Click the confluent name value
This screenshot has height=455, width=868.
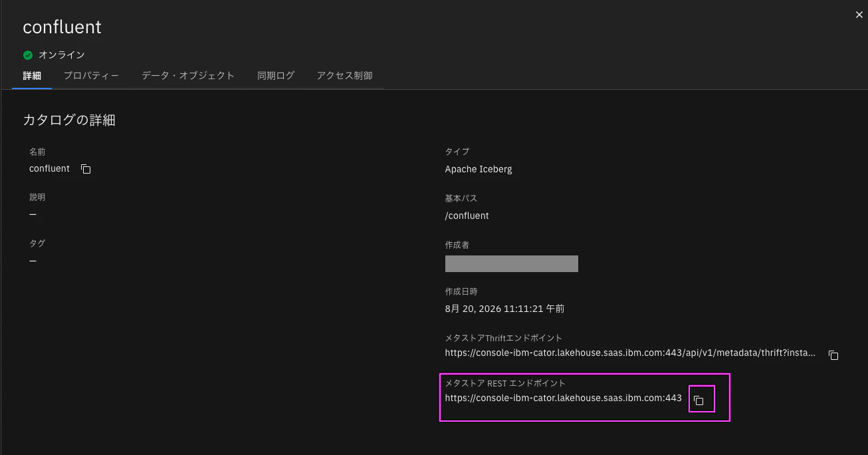pyautogui.click(x=49, y=169)
